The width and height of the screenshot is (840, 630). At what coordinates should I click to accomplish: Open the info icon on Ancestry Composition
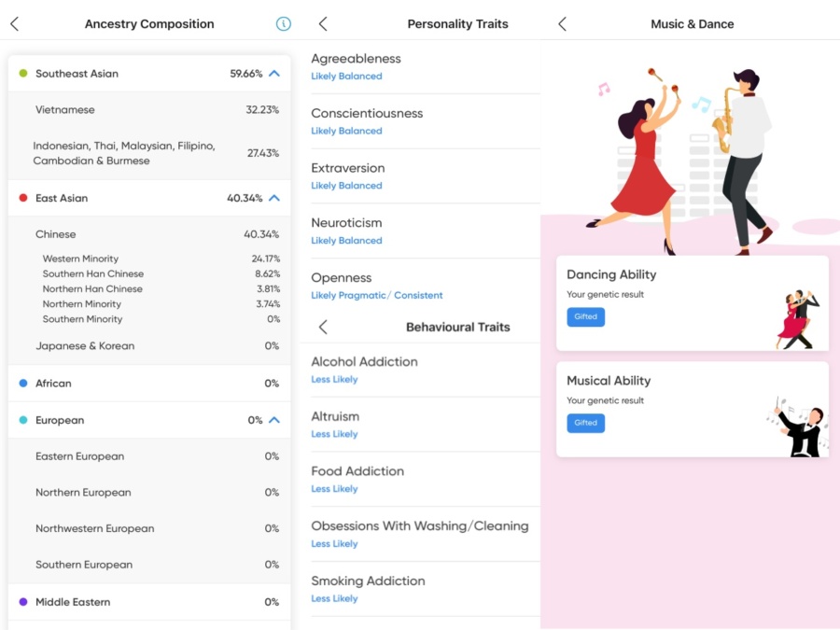coord(283,24)
